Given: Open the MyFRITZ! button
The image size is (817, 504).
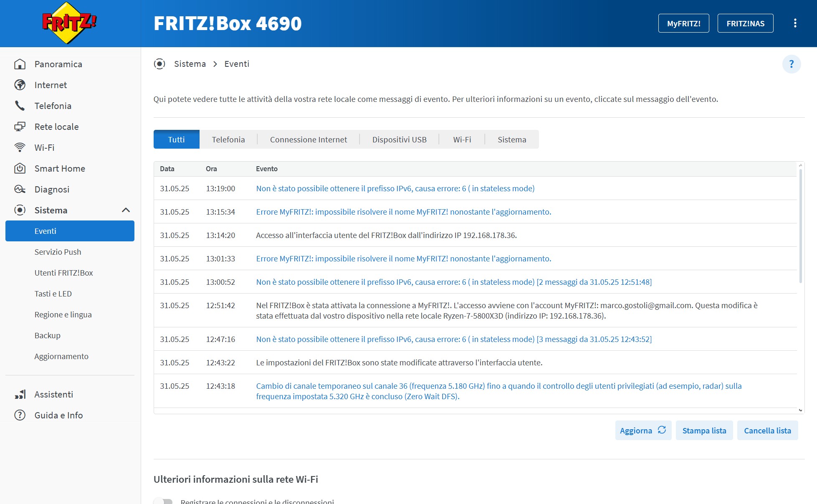Looking at the screenshot, I should 683,23.
